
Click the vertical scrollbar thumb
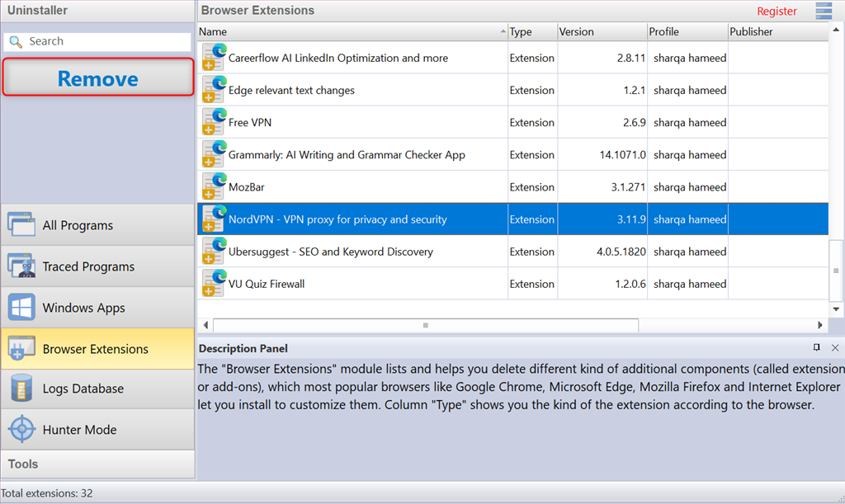click(836, 271)
